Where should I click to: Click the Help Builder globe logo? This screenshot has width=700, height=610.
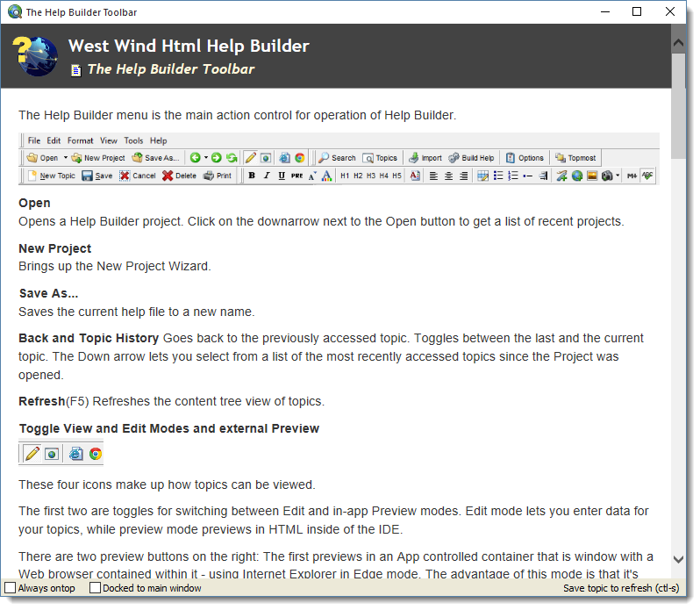point(36,56)
